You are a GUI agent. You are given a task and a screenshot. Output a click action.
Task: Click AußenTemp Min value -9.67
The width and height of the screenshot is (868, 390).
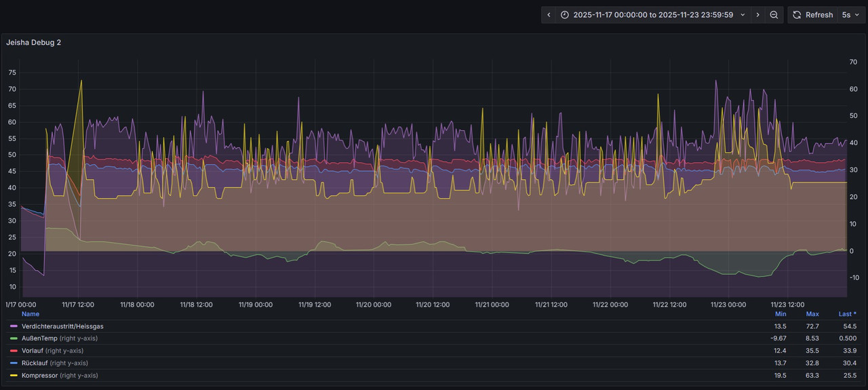780,338
